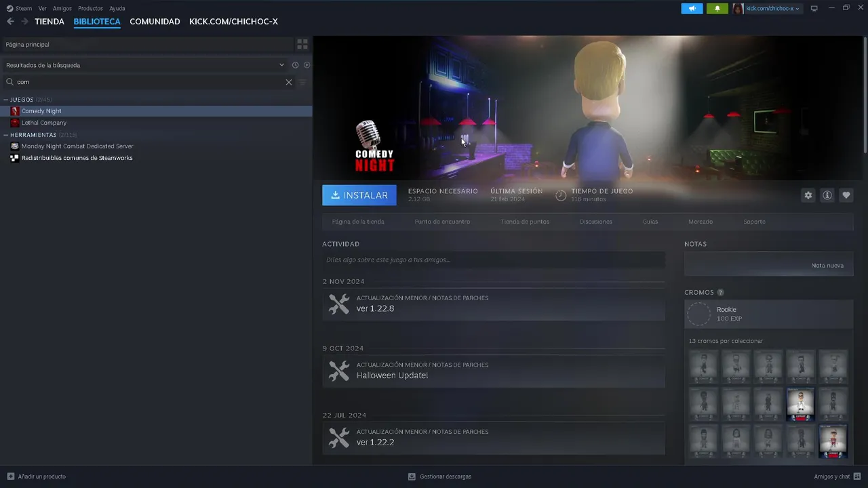This screenshot has height=488, width=868.
Task: Click the colored card in second row
Action: tap(800, 404)
